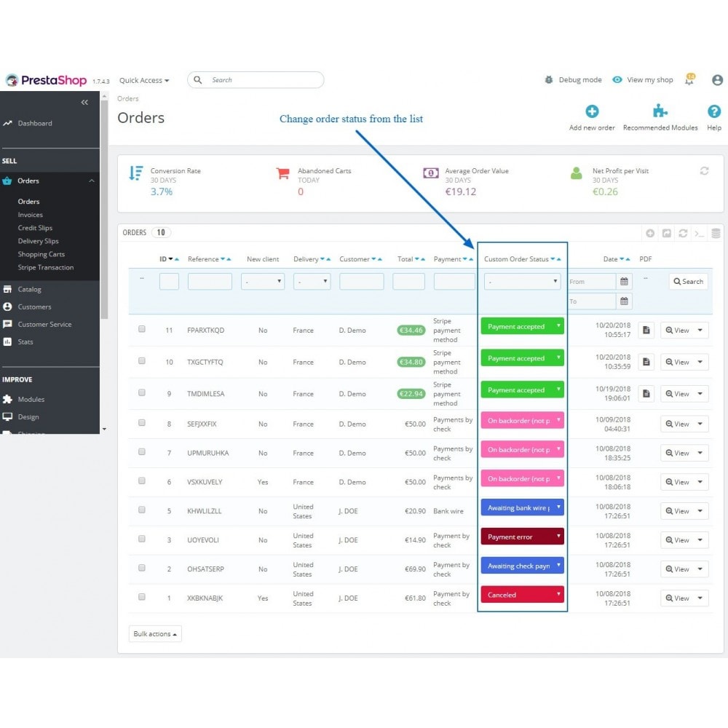
Task: Click the Stats sidebar icon
Action: [x=7, y=341]
